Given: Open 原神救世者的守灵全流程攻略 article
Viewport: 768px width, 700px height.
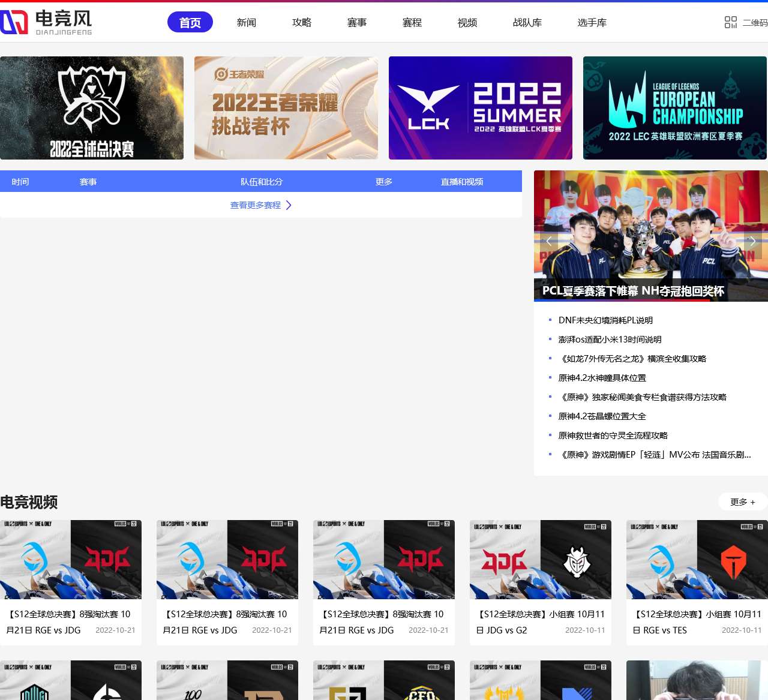Looking at the screenshot, I should (613, 435).
